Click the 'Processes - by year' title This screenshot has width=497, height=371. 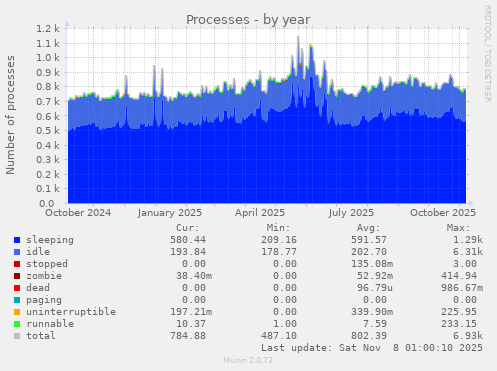pos(248,20)
